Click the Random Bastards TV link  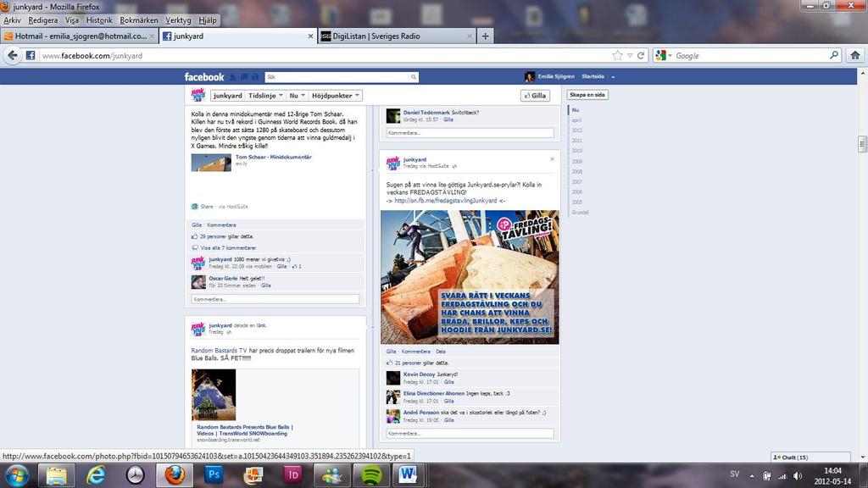[x=220, y=350]
